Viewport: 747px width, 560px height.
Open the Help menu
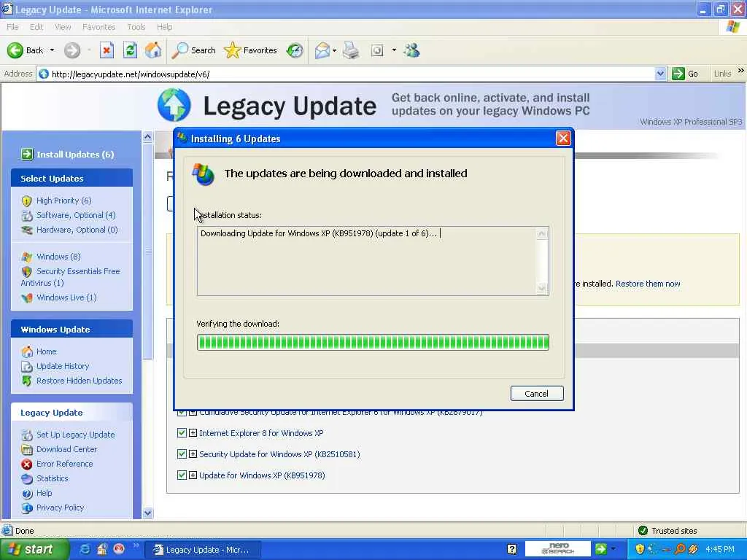pos(164,27)
